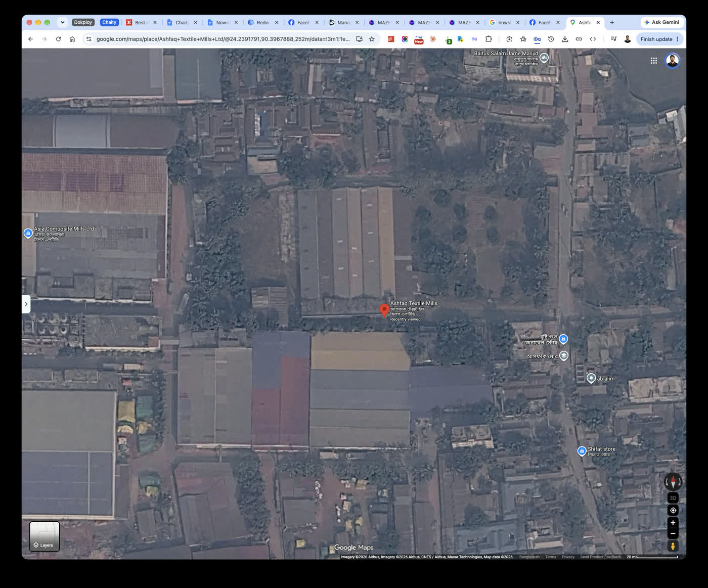Toggle 3D map view
This screenshot has height=588, width=708.
click(673, 498)
